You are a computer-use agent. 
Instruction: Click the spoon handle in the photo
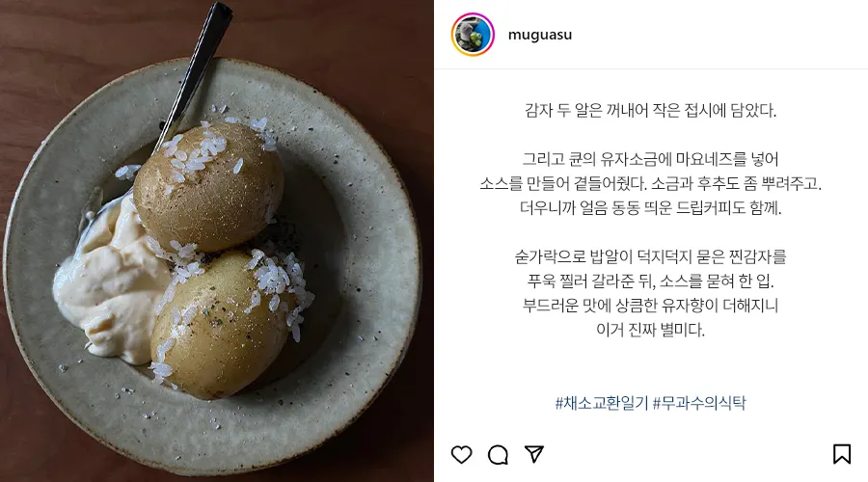[x=200, y=67]
